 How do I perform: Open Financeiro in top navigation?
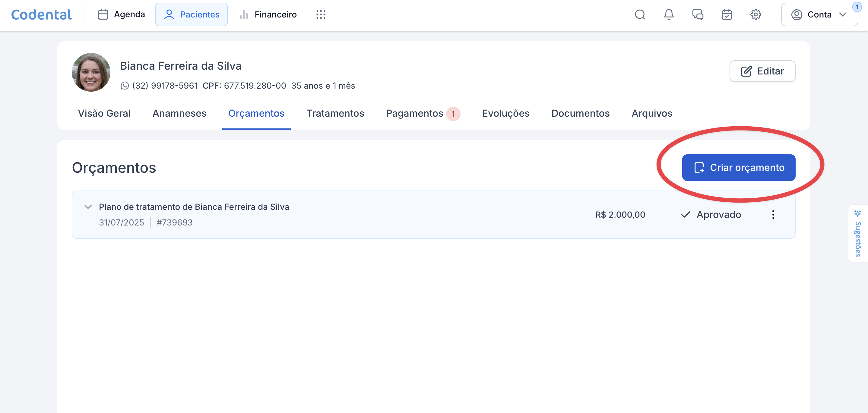click(268, 14)
